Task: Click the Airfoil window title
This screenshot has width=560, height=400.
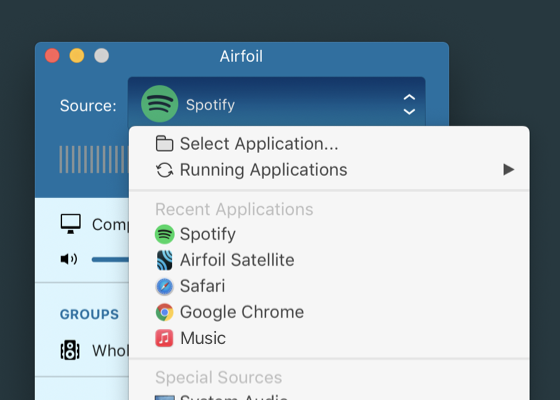Action: click(x=241, y=56)
